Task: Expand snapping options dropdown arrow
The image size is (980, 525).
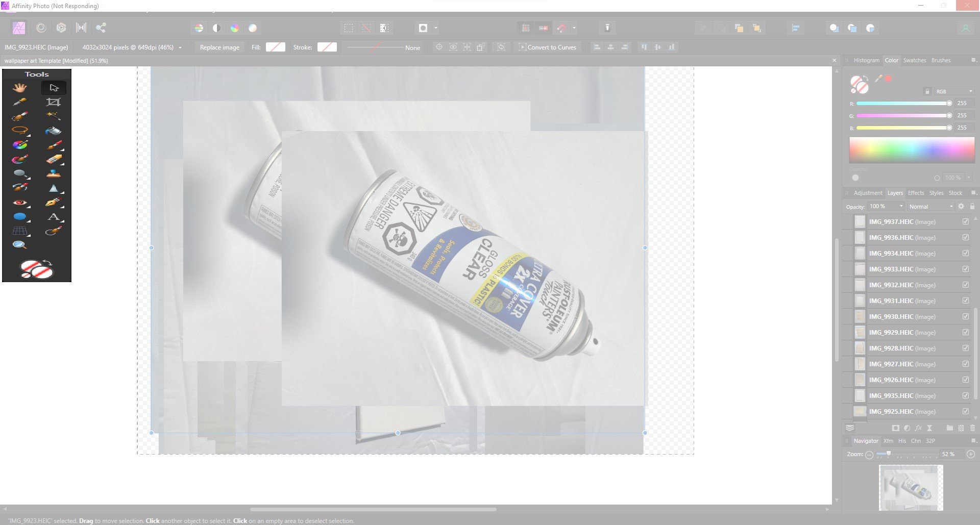Action: tap(574, 28)
